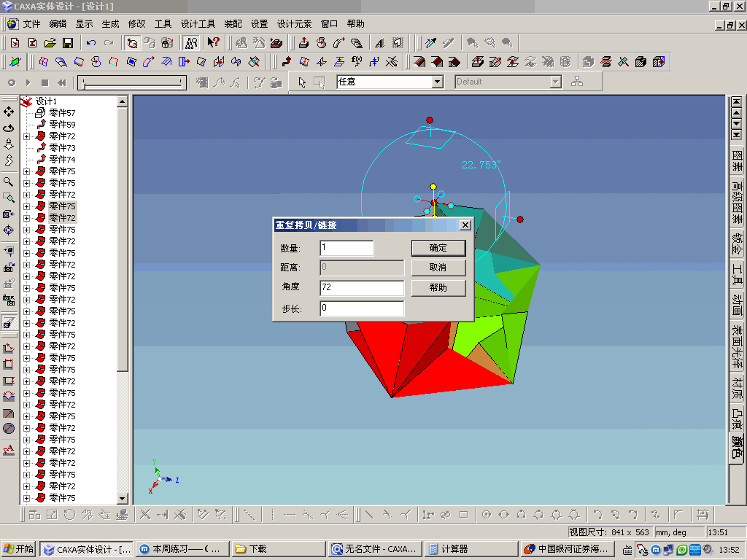Select the 设计1 root node

[x=46, y=101]
